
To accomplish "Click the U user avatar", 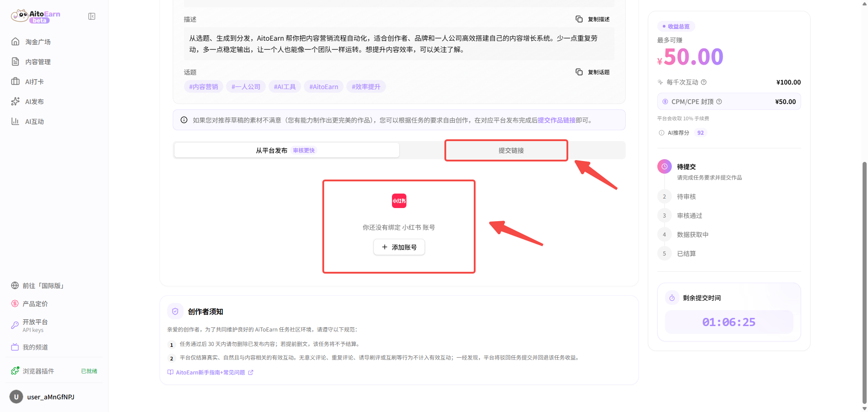I will coord(16,397).
